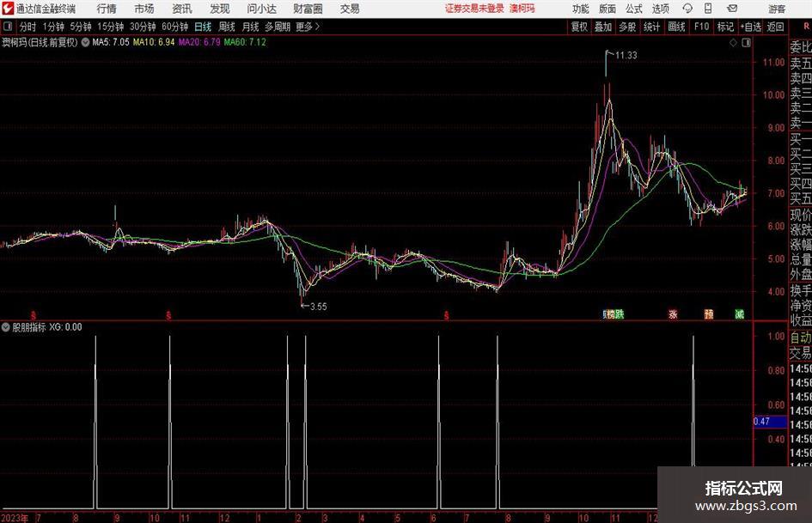Open the 交易 menu
Screen dimensions: 812x523
pos(350,9)
